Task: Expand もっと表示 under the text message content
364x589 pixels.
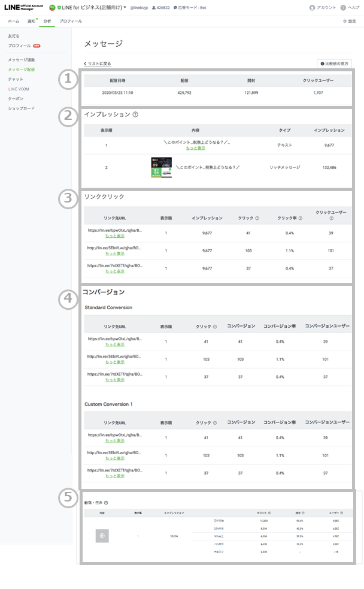Action: [x=196, y=148]
